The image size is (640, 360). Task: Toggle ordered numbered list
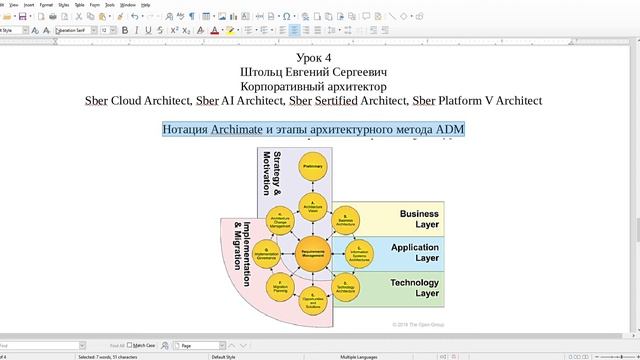[264, 30]
